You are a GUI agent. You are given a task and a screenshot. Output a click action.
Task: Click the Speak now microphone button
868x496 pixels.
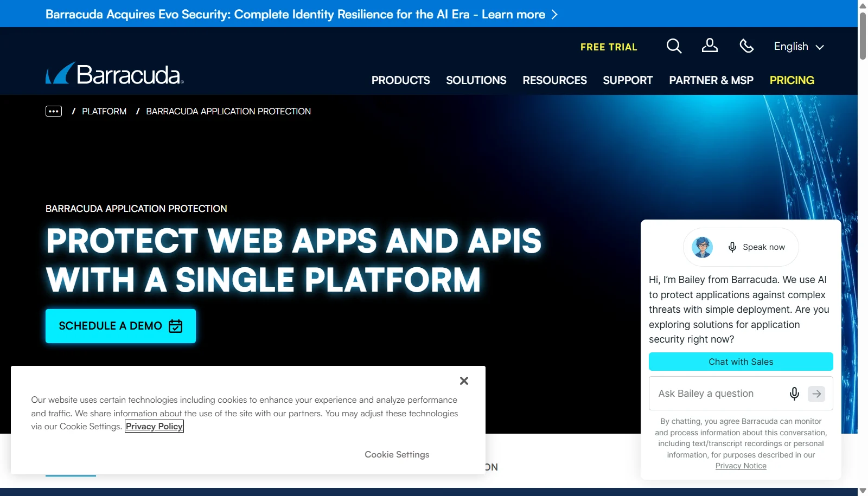pyautogui.click(x=757, y=247)
